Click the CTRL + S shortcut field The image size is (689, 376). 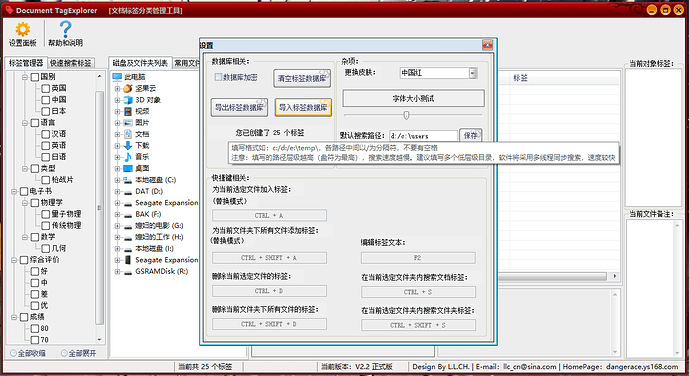pyautogui.click(x=418, y=292)
